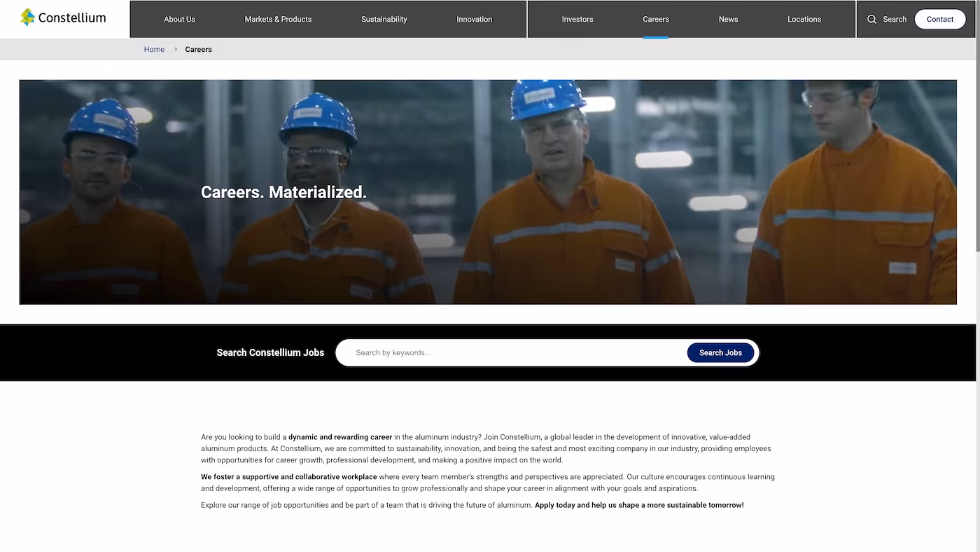The width and height of the screenshot is (980, 552).
Task: Select the Careers navigation item
Action: pos(655,19)
